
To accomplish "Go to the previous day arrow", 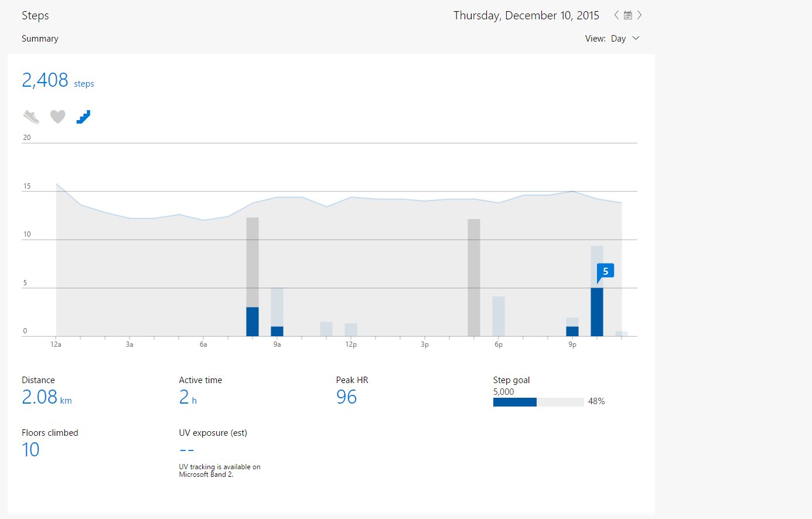I will coord(616,15).
